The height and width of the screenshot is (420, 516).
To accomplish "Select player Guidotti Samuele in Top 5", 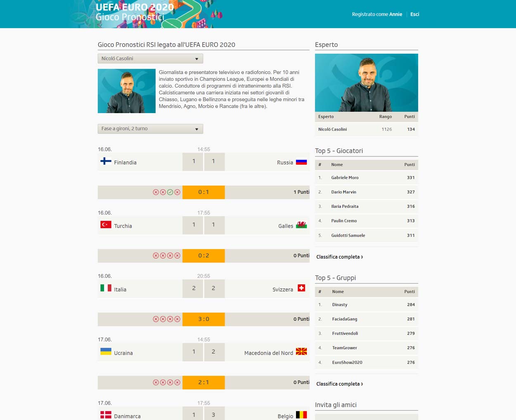I will (348, 235).
